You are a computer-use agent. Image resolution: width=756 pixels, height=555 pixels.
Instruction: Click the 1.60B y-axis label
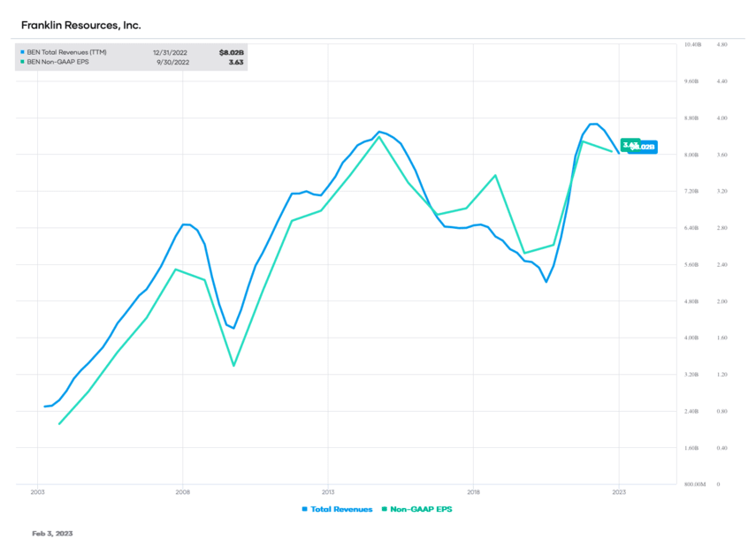[x=691, y=448]
